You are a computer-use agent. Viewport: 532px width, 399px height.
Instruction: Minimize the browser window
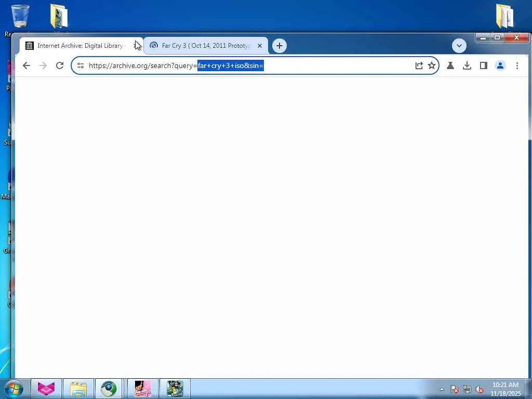484,37
